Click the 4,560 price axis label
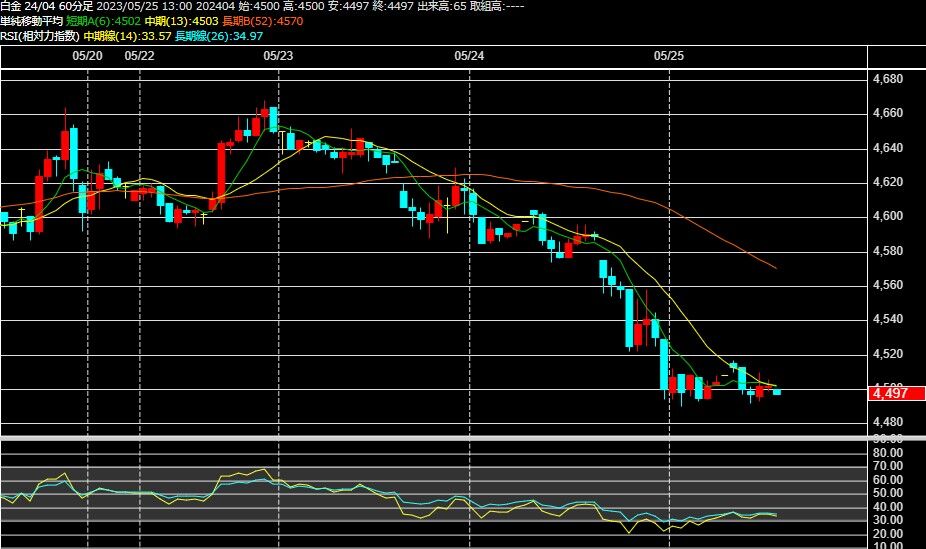 point(888,285)
